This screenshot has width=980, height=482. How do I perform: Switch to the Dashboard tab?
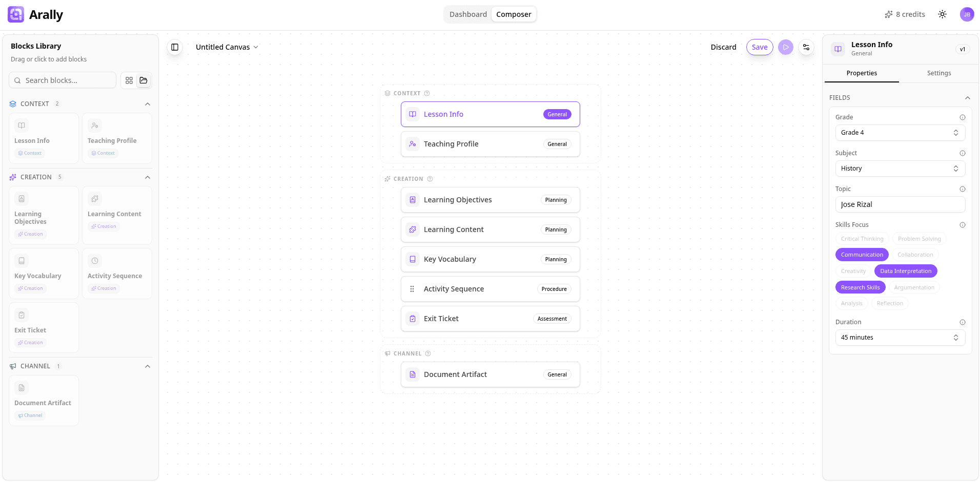(x=467, y=14)
